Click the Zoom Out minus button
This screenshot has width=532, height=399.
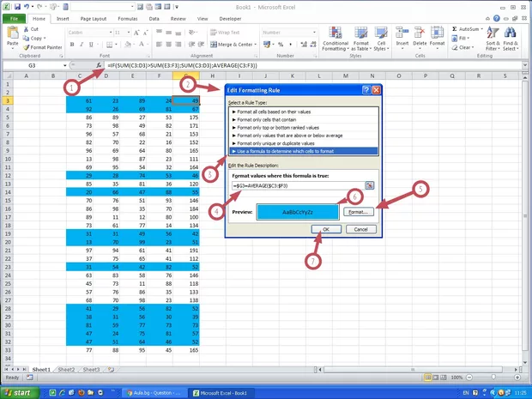pyautogui.click(x=469, y=378)
